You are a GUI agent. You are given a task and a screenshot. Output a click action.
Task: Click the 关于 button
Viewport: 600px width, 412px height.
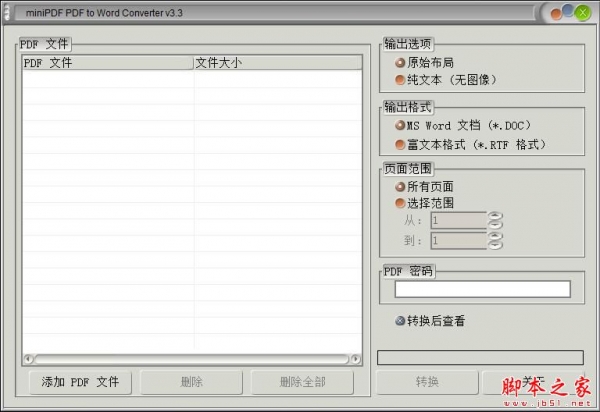pyautogui.click(x=533, y=382)
